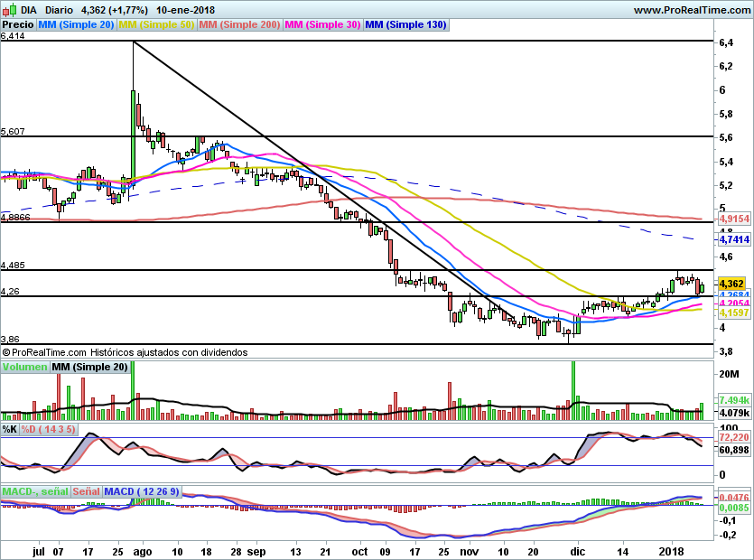Screen dimensions: 754x560
Task: Click the MACD-, señal histogram label
Action: pyautogui.click(x=34, y=491)
